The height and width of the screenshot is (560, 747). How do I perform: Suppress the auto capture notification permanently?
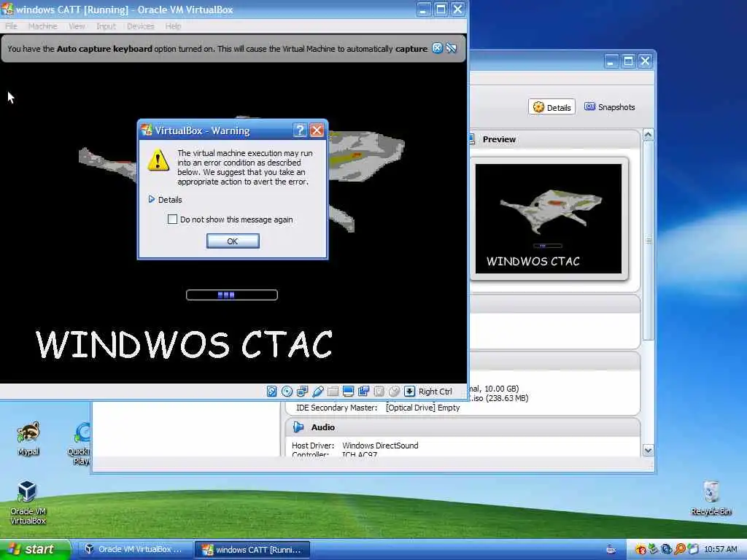click(451, 48)
